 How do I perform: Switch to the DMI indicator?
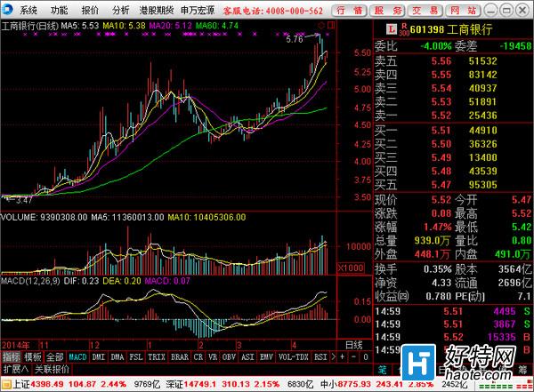[99, 357]
